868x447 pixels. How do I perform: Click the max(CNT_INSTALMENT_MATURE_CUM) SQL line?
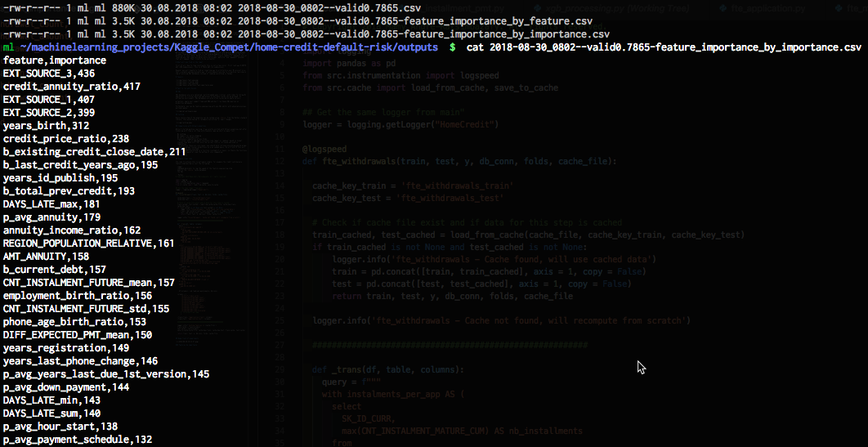point(463,431)
